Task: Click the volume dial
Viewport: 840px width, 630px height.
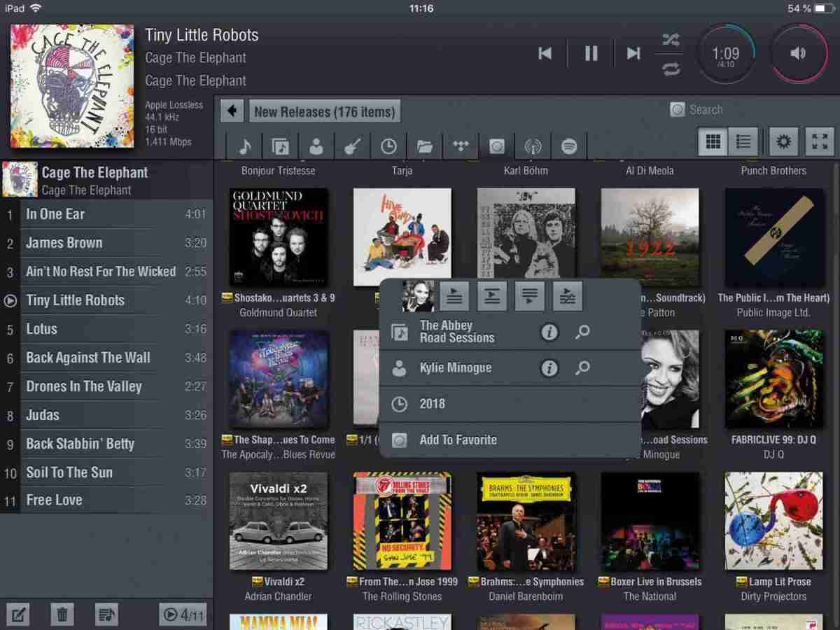Action: pos(798,54)
